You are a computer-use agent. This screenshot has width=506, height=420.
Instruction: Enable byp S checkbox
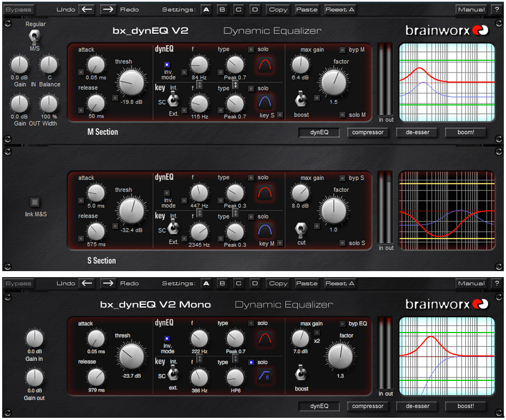click(x=342, y=178)
